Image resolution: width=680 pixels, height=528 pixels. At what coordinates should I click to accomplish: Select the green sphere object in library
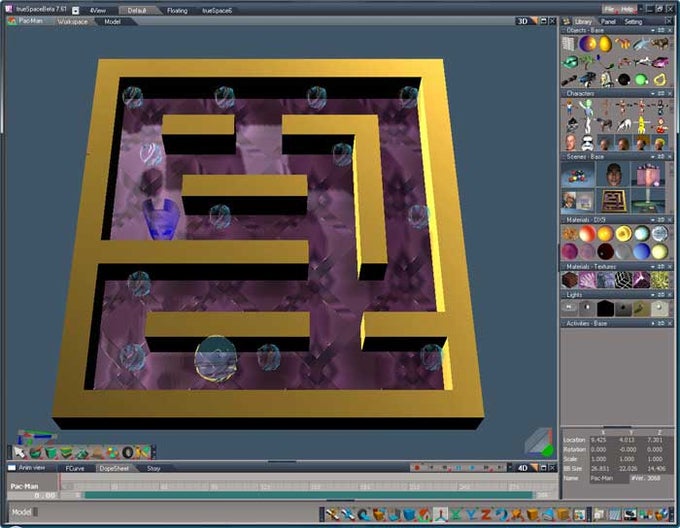click(641, 80)
